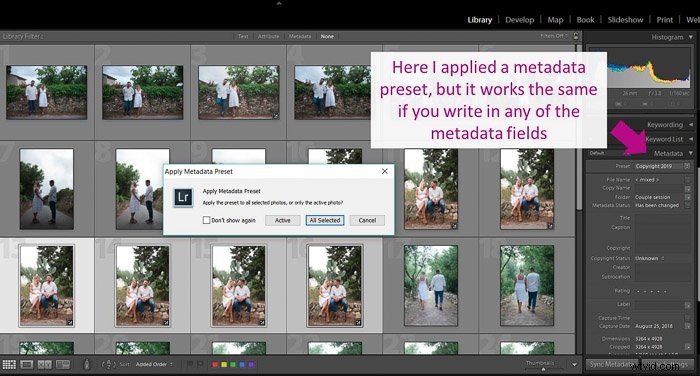Click the grid vertical scrollbar
Viewport: 700px width, 376px height.
coord(579,127)
